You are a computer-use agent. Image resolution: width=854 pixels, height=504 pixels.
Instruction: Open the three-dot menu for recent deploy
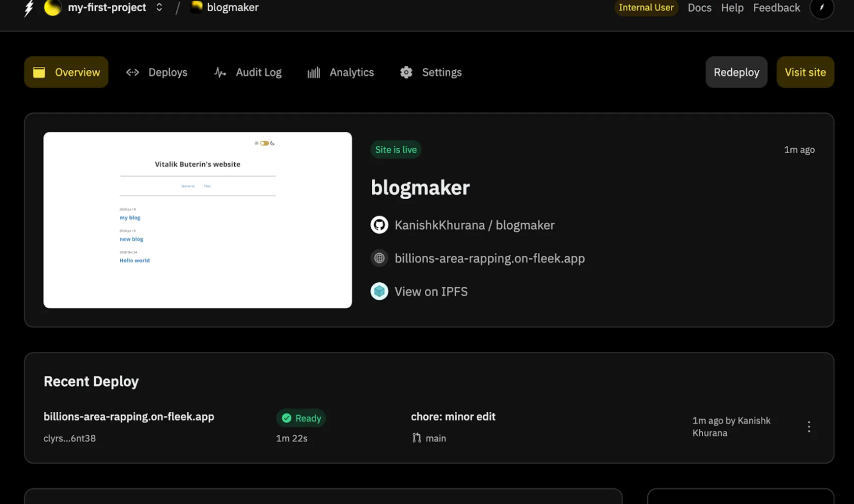coord(809,426)
